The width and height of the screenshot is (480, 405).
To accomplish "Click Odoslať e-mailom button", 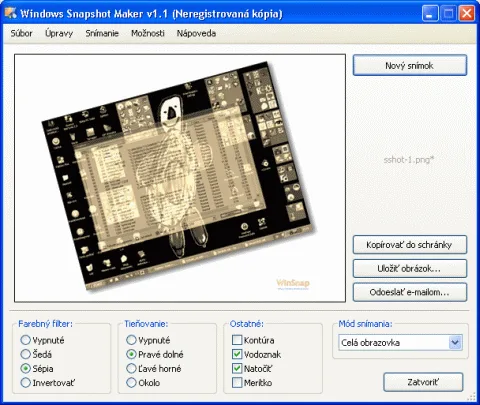I will point(410,292).
